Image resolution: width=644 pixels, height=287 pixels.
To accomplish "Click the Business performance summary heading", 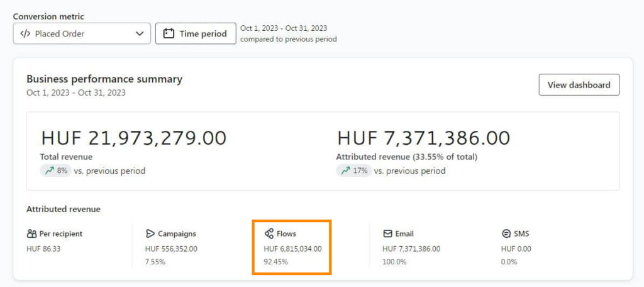I will (x=104, y=79).
